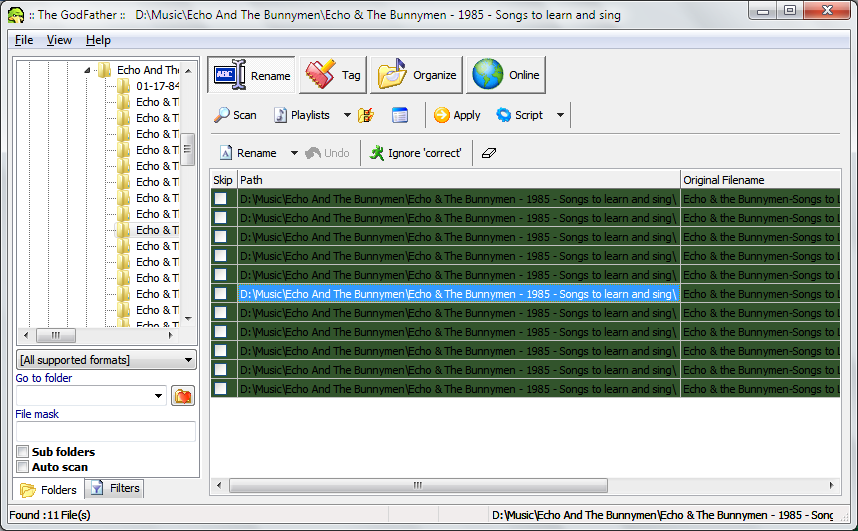Click the Go to folder link

44,378
